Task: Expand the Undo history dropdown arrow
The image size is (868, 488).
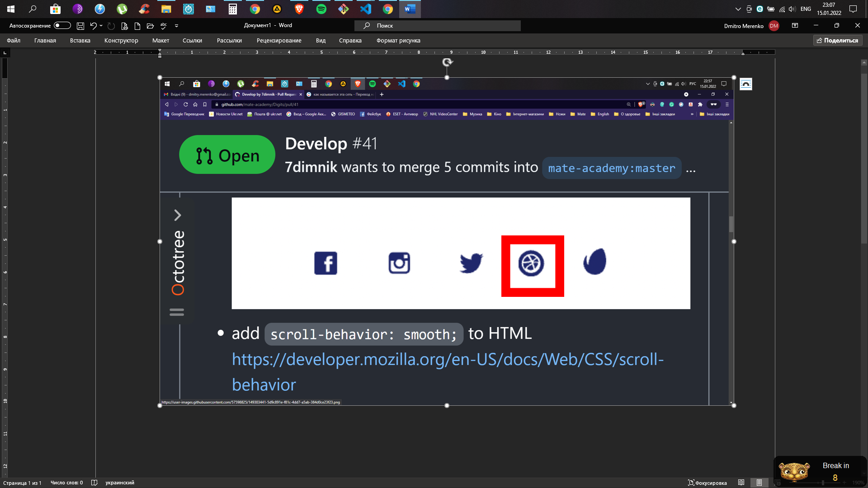Action: pos(101,26)
